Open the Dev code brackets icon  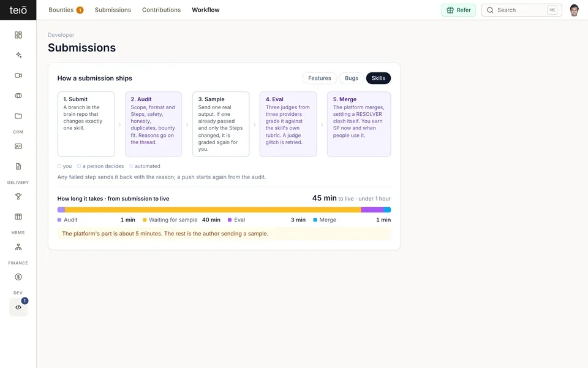[18, 307]
